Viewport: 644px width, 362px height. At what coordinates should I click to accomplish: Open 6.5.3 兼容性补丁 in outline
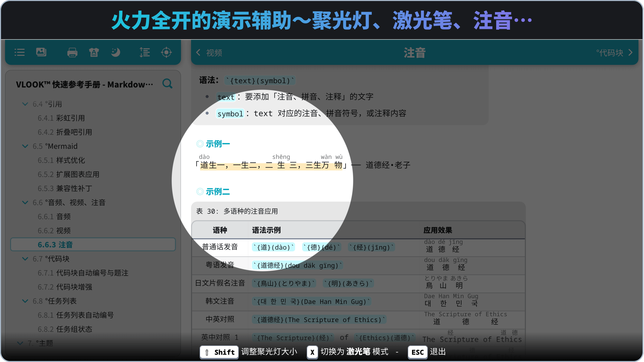tap(65, 188)
